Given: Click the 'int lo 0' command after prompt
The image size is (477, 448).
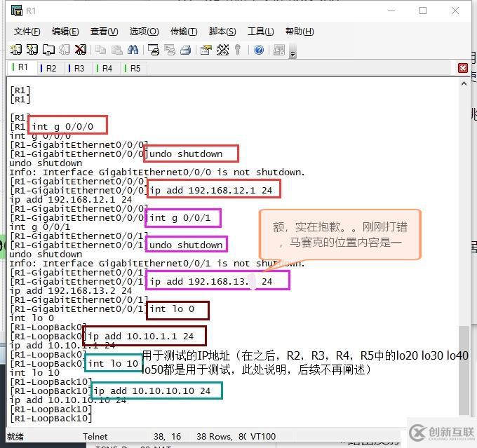Looking at the screenshot, I should [172, 309].
